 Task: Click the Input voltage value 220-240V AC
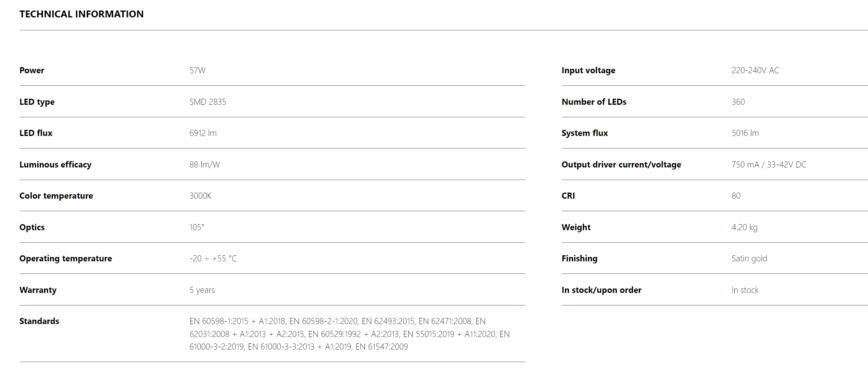tap(755, 70)
